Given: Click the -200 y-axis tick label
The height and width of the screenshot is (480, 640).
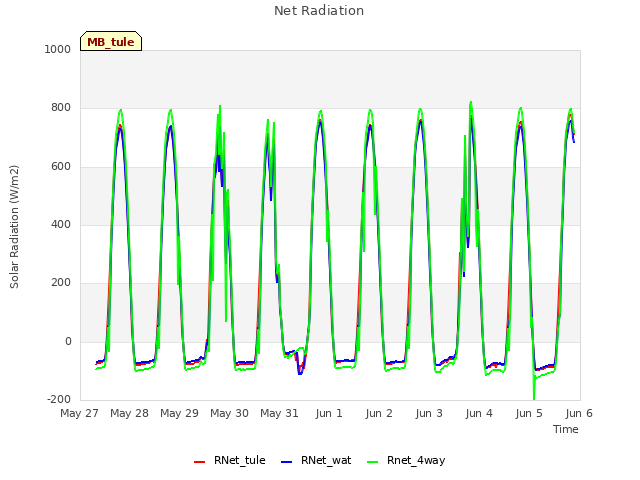Looking at the screenshot, I should (x=59, y=399).
